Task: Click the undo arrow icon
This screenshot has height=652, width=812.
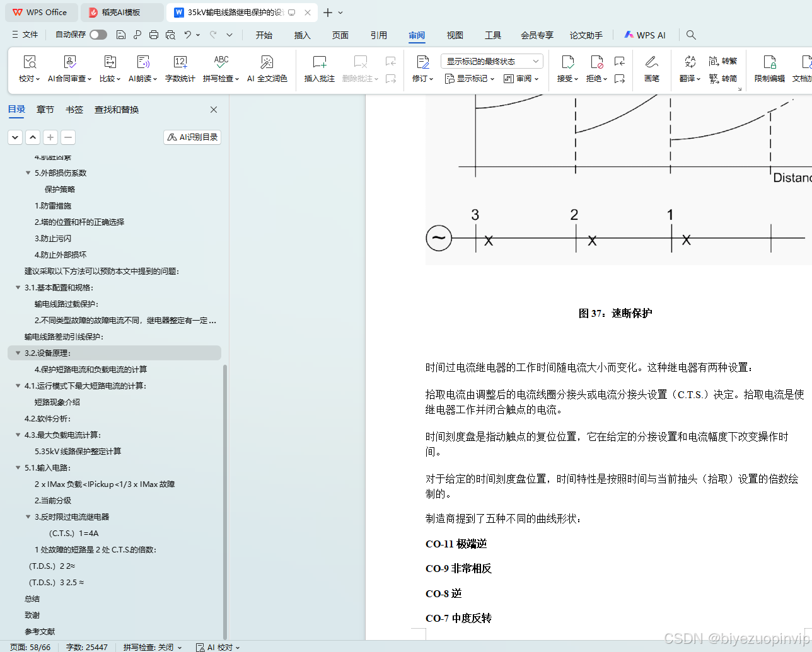Action: [x=187, y=35]
